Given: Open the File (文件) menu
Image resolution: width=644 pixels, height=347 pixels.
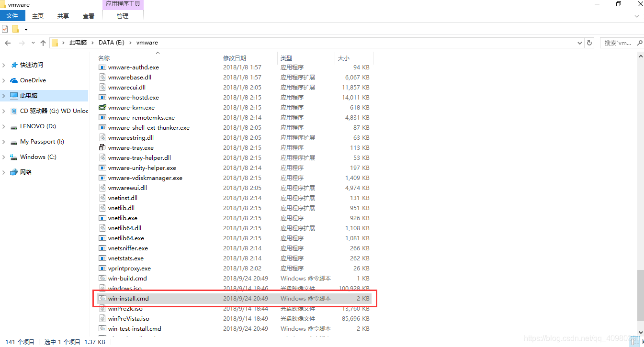Looking at the screenshot, I should [12, 16].
